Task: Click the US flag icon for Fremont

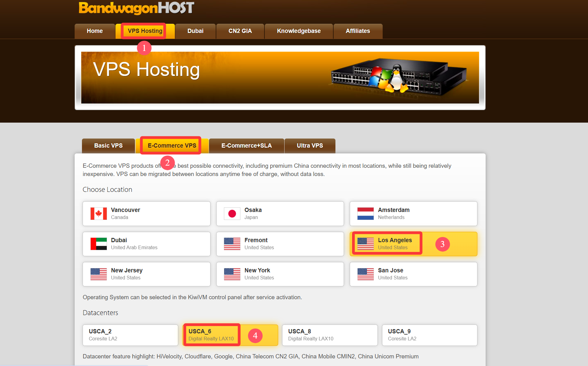Action: click(232, 244)
